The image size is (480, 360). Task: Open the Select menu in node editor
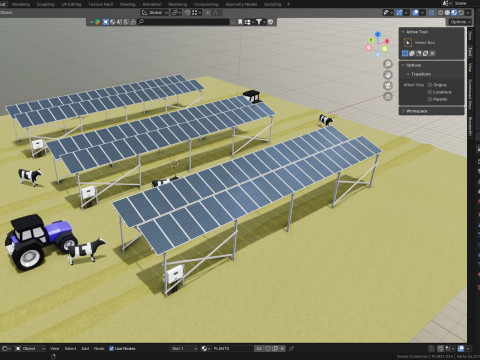[70, 348]
